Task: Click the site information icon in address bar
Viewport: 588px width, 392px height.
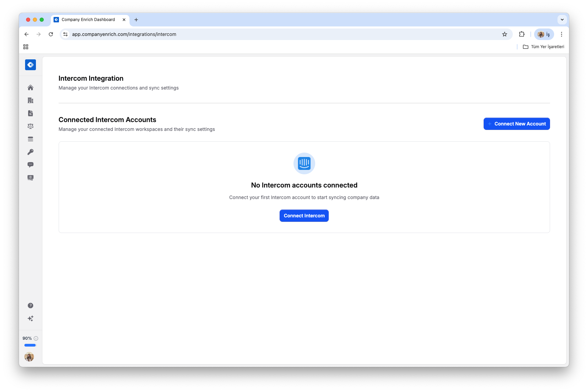Action: click(x=66, y=34)
